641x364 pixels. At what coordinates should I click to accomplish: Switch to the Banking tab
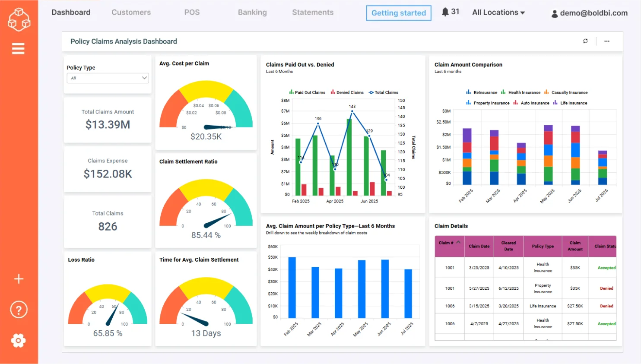pos(252,13)
